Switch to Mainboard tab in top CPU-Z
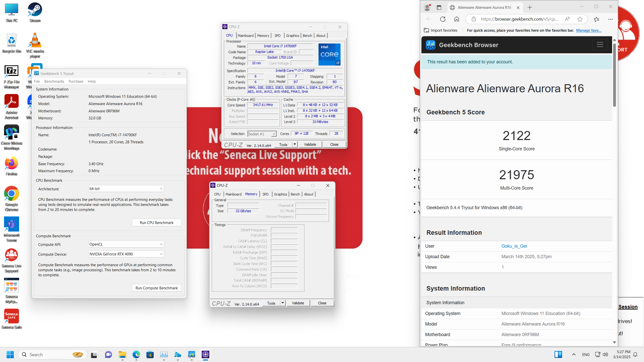 pyautogui.click(x=246, y=35)
